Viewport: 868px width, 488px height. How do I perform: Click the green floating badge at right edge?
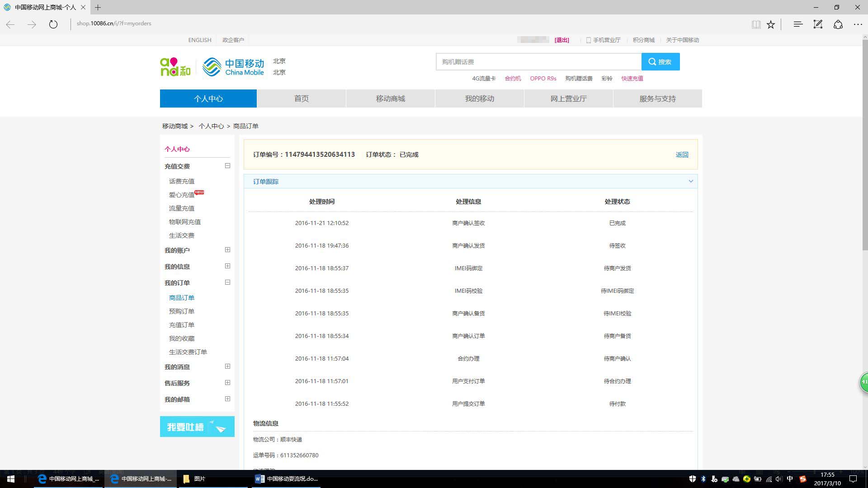coord(863,382)
